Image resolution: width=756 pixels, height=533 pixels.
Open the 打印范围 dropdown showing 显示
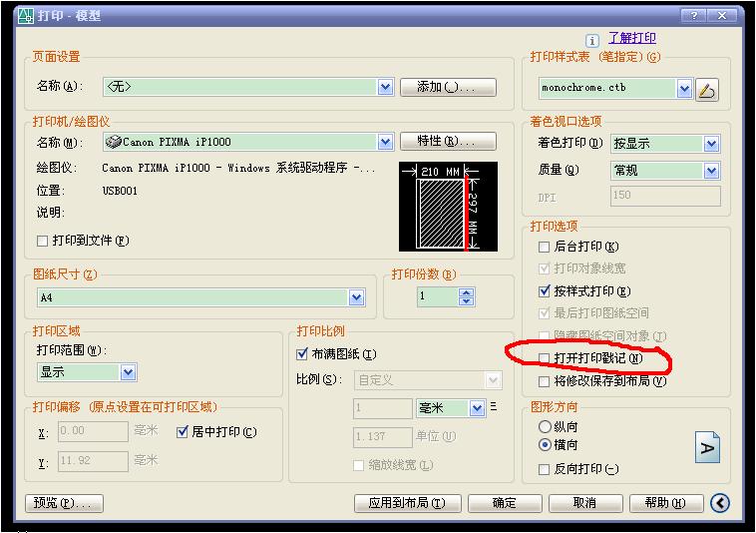click(128, 372)
